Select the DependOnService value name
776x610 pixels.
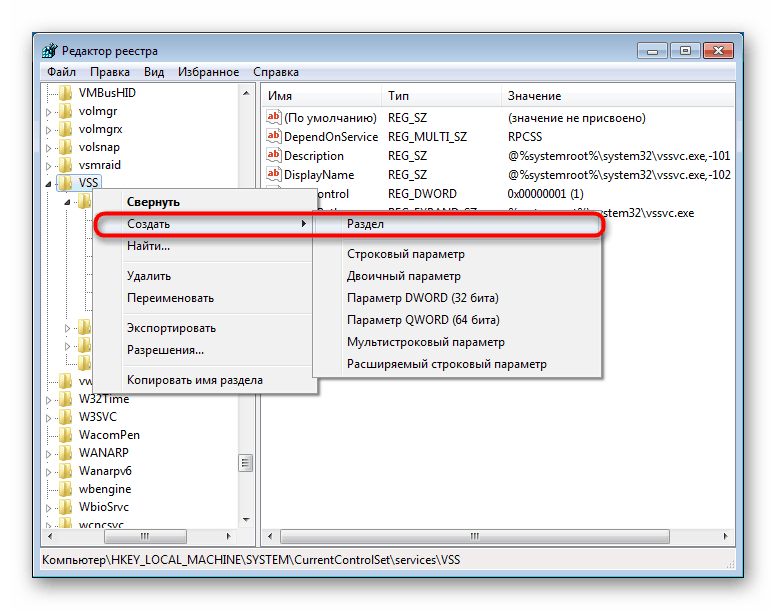coord(331,137)
